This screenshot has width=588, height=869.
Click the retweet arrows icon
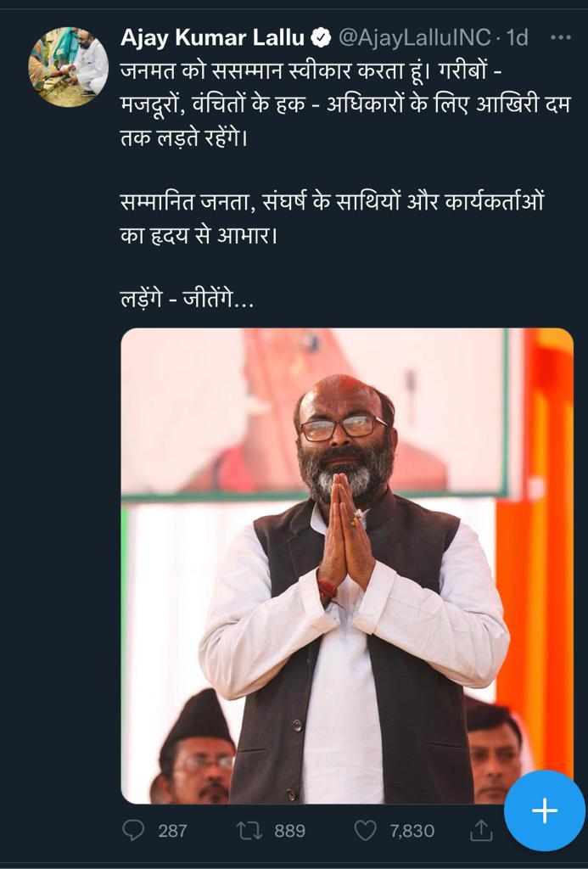coord(249,830)
